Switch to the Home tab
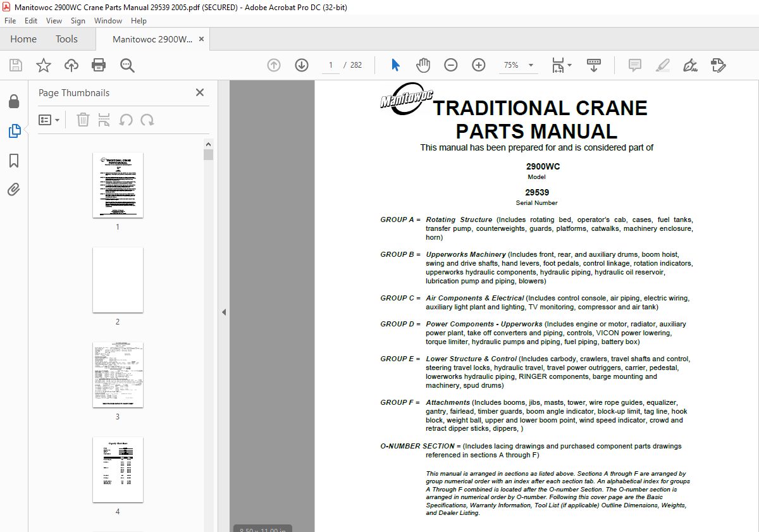Viewport: 759px width, 532px height. [x=23, y=39]
